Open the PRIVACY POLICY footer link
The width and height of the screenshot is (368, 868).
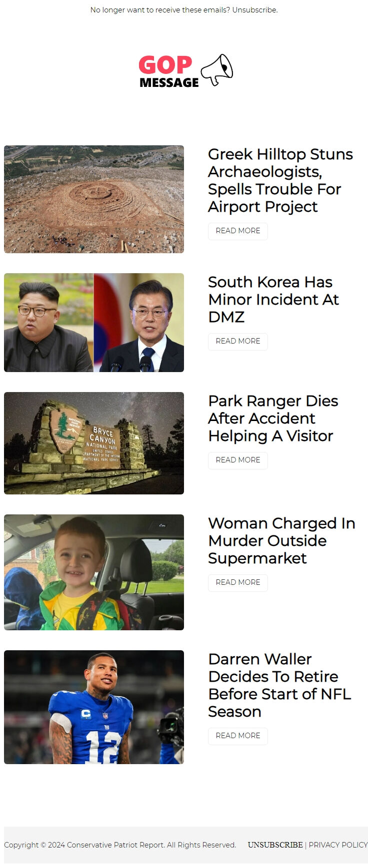point(338,845)
